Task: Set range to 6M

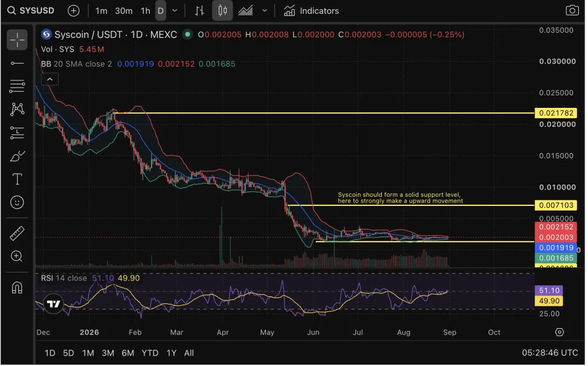Action: tap(128, 353)
